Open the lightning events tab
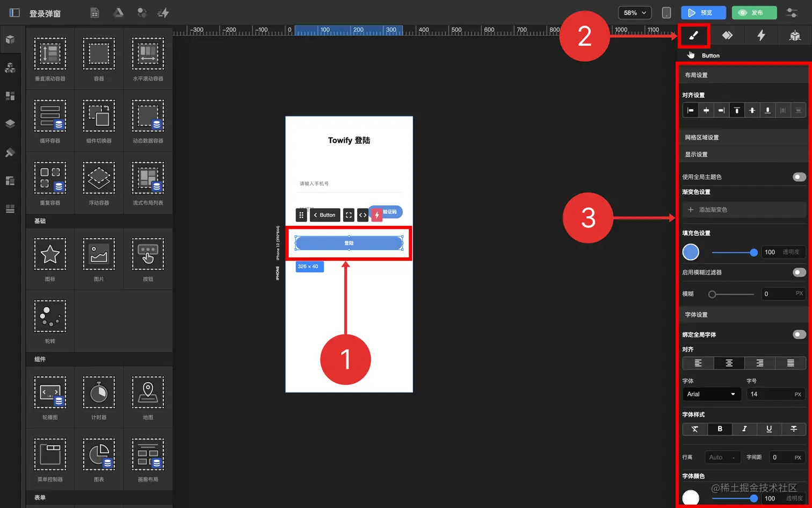The image size is (812, 508). point(761,35)
